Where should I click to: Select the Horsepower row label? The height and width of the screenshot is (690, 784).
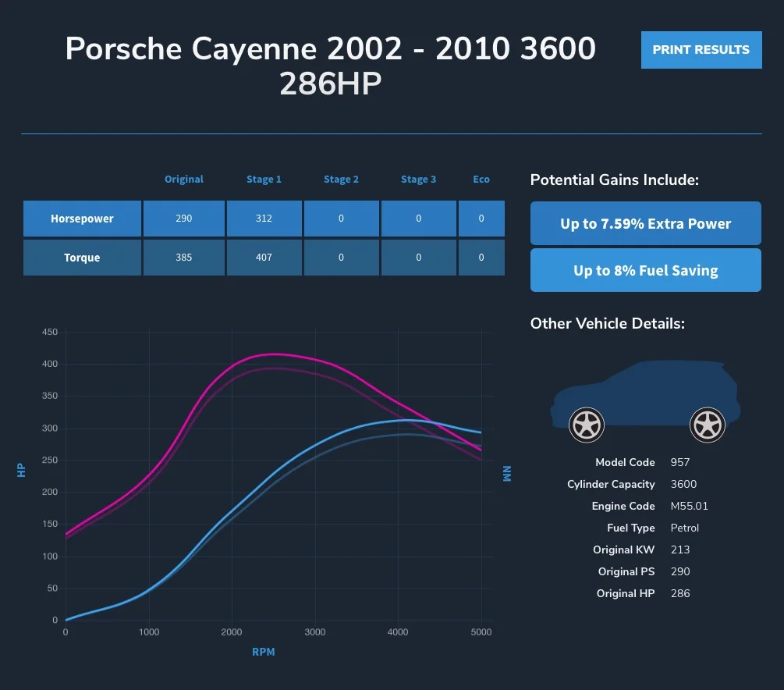coord(82,219)
